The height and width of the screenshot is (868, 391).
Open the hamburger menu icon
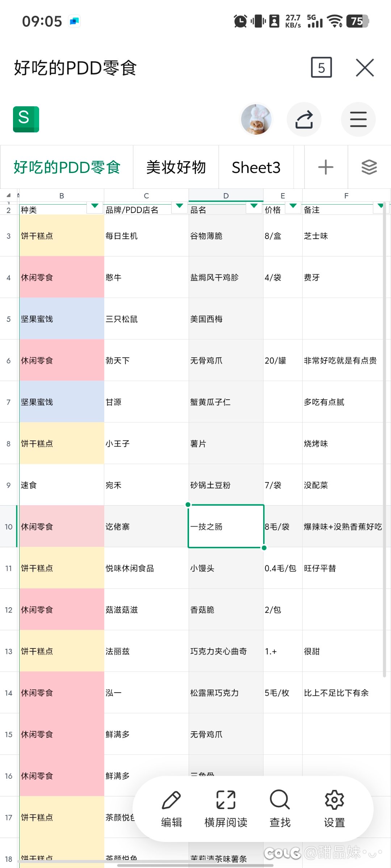point(358,119)
